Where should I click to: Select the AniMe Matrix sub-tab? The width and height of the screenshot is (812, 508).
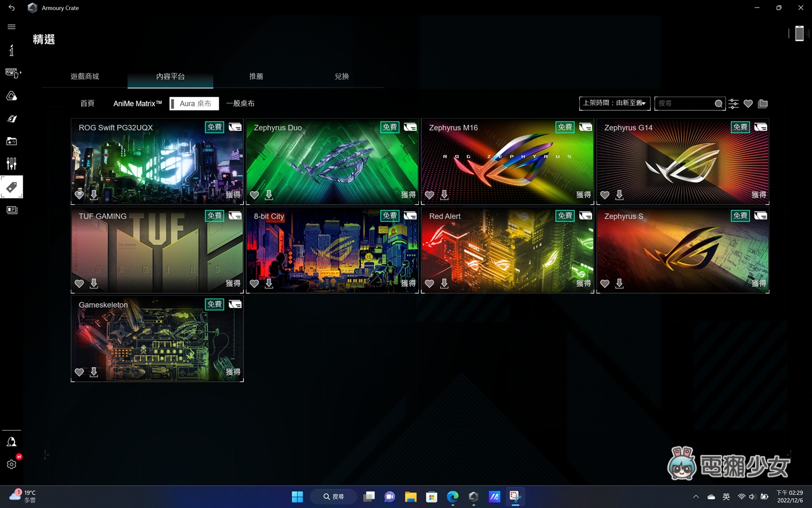(x=137, y=104)
